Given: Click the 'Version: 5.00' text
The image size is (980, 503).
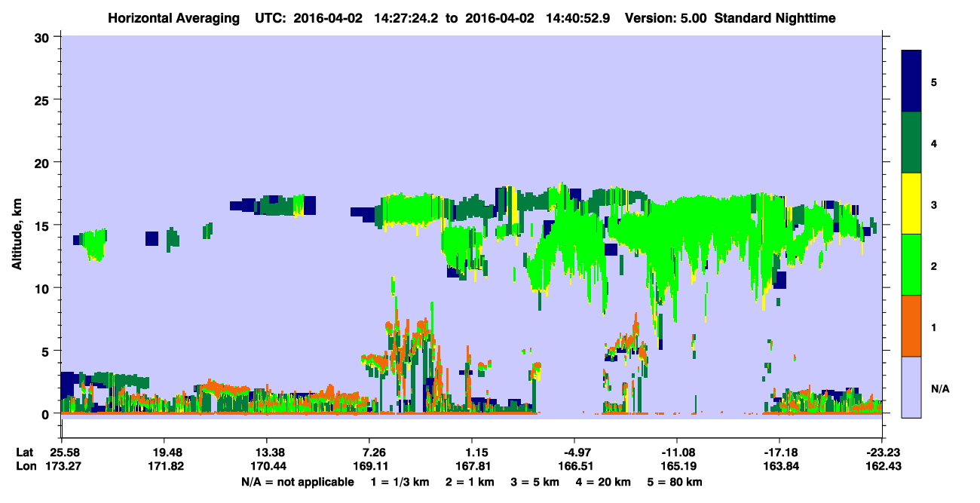Looking at the screenshot, I should click(x=666, y=17).
